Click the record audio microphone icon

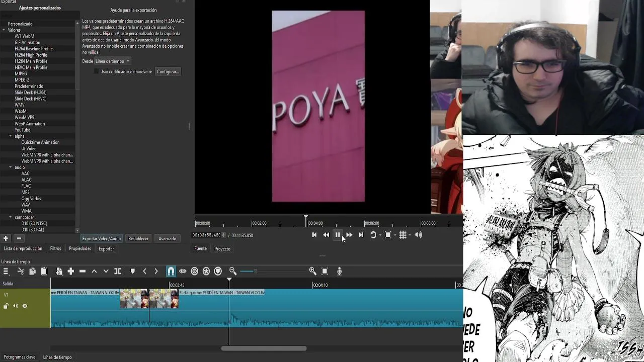point(339,271)
